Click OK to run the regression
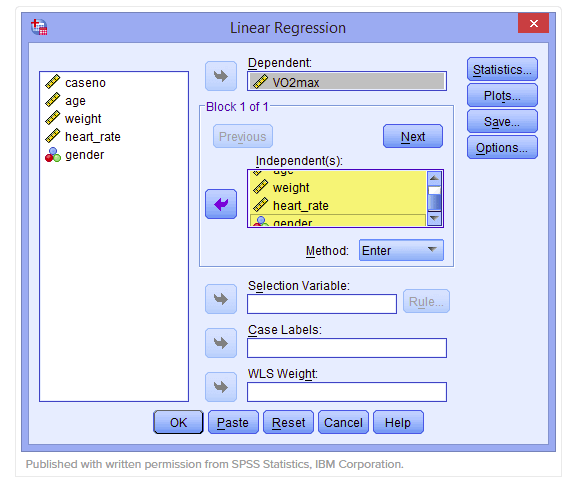 point(178,422)
